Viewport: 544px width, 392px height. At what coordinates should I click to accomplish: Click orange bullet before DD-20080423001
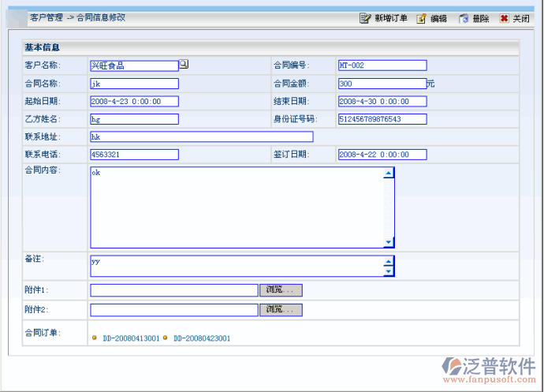point(166,338)
